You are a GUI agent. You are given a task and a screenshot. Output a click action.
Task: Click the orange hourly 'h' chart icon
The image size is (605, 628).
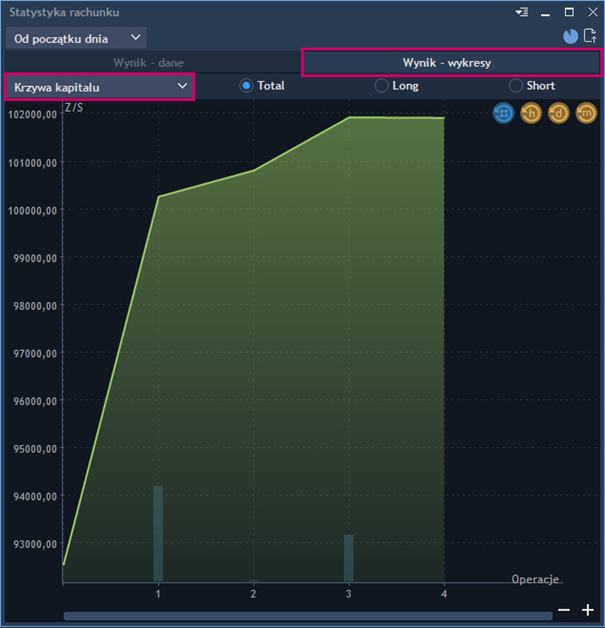click(x=531, y=114)
